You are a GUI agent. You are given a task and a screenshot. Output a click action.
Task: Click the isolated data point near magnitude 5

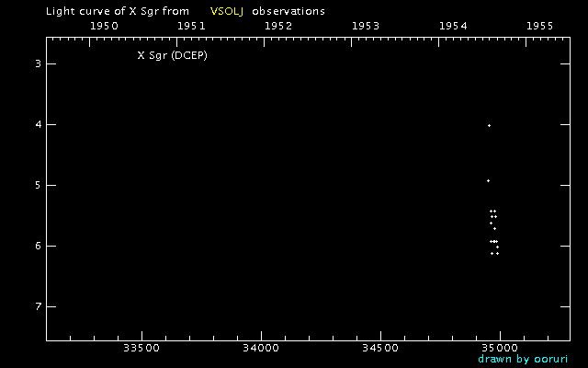(x=488, y=180)
